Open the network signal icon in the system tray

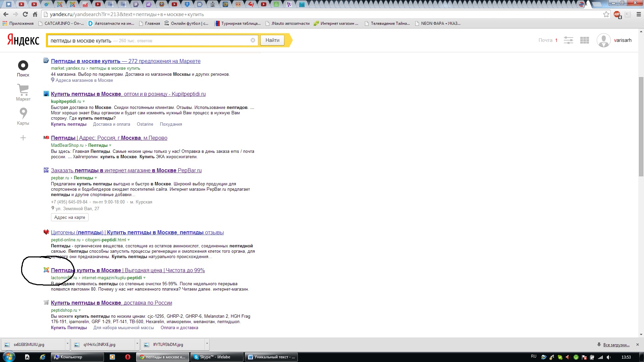600,357
